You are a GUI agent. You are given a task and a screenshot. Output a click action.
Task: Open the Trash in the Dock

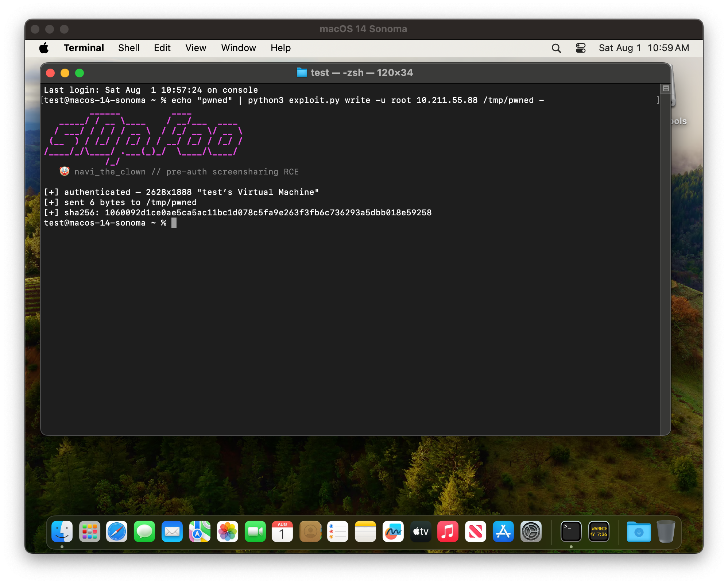(x=666, y=531)
